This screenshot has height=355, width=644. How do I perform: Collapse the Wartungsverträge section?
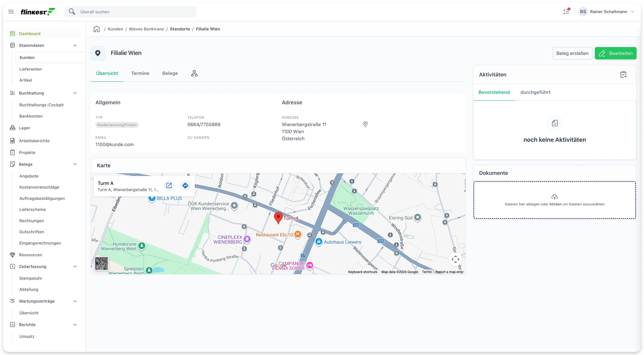click(x=75, y=301)
